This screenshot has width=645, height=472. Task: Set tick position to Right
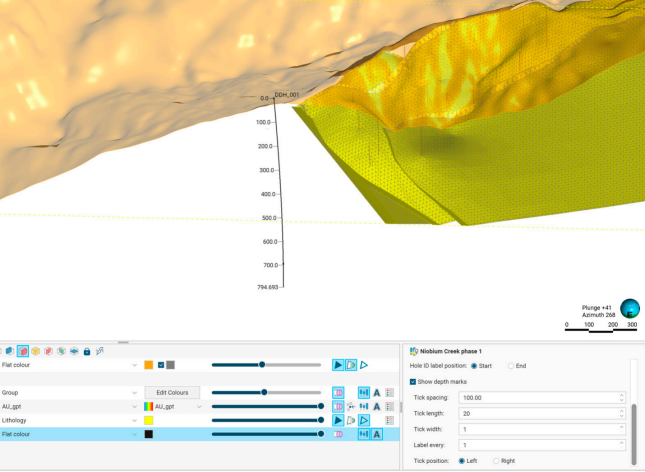click(496, 460)
